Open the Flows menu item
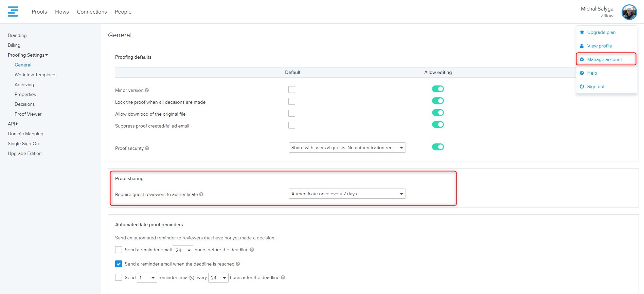The width and height of the screenshot is (644, 294). coord(62,12)
